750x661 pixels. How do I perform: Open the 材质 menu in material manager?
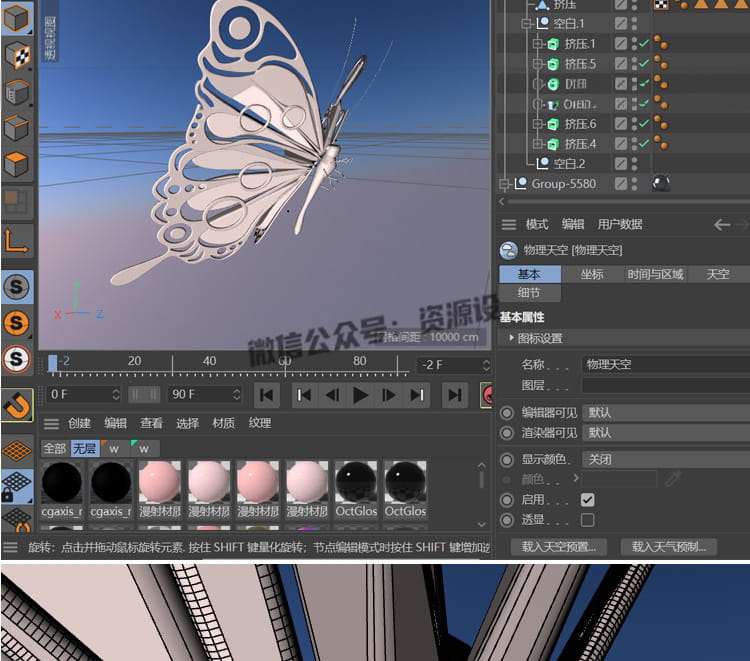[224, 423]
